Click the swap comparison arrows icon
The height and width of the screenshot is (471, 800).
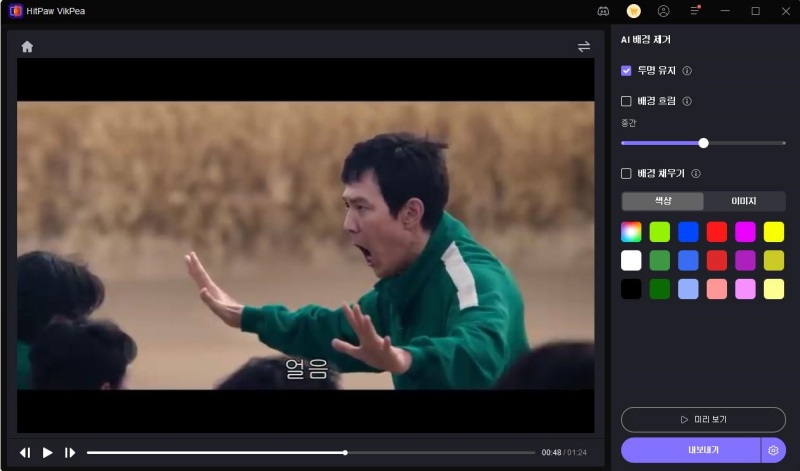pyautogui.click(x=584, y=46)
